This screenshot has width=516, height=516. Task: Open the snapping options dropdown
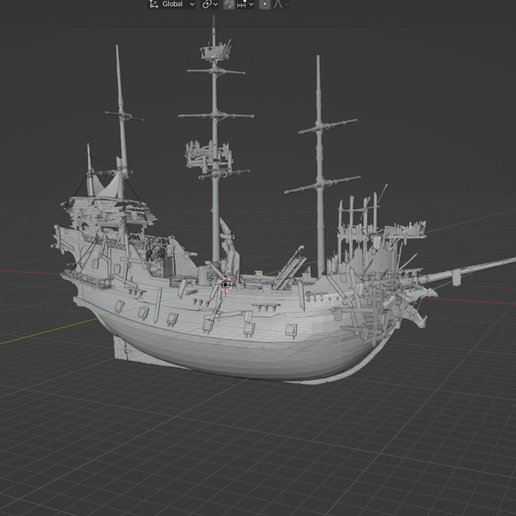tap(245, 4)
